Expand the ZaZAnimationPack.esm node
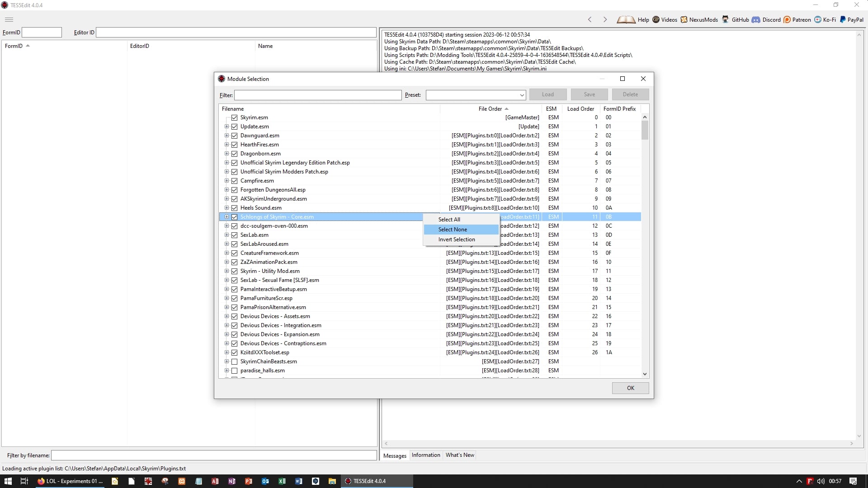The width and height of the screenshot is (868, 488). (x=226, y=262)
